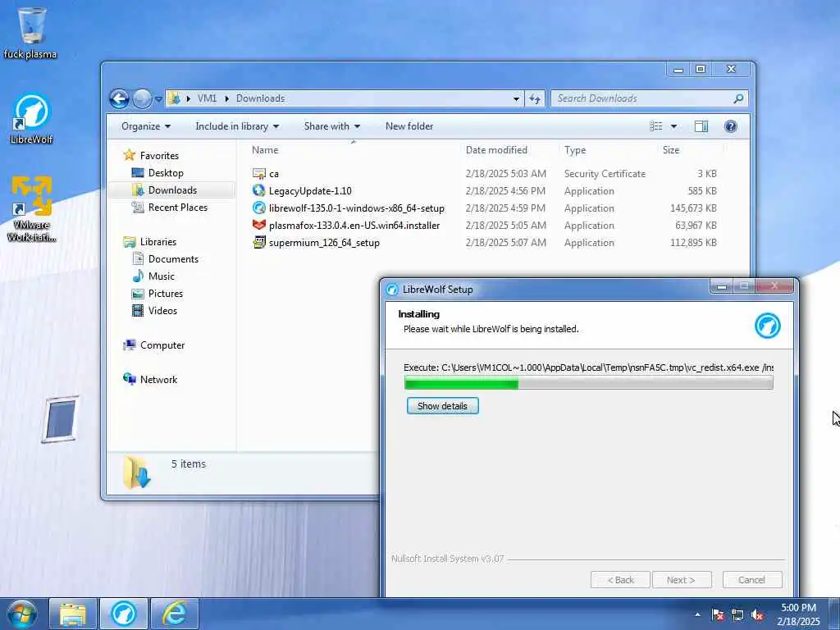The width and height of the screenshot is (840, 630).
Task: Open the Include in library menu
Action: 237,126
